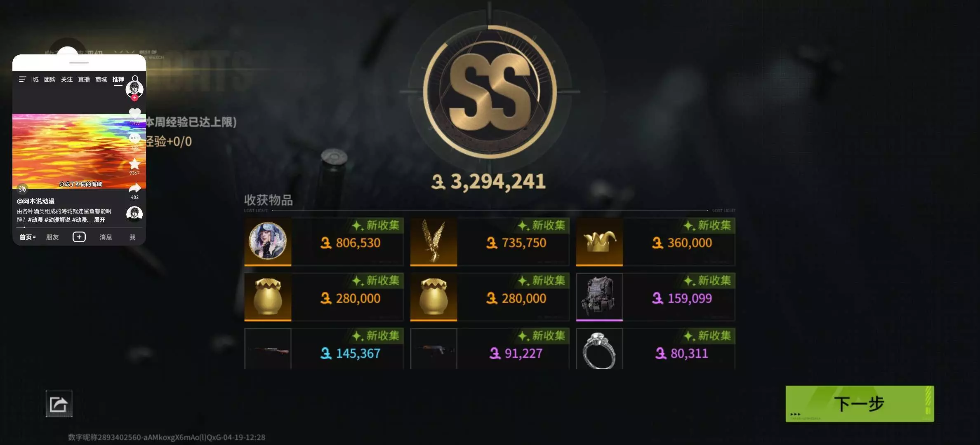Open the comments bubble icon
The height and width of the screenshot is (445, 980).
coord(134,138)
